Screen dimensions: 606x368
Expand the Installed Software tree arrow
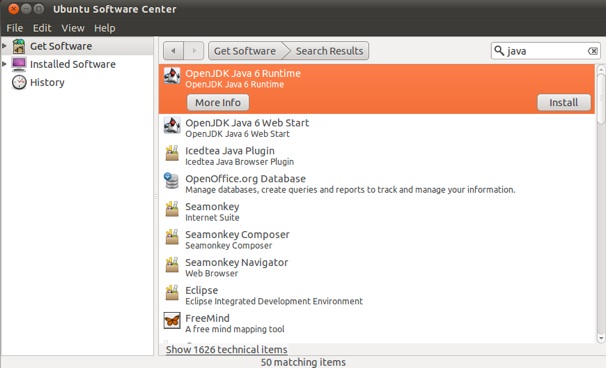coord(4,64)
